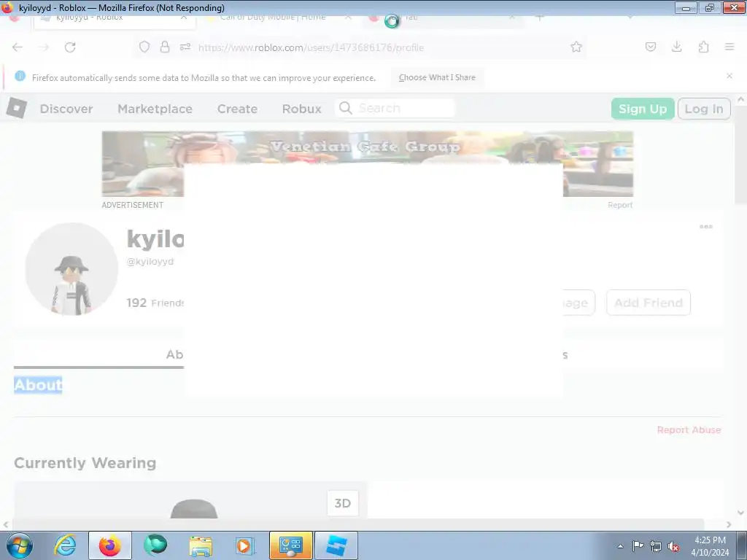This screenshot has width=747, height=560.
Task: Click Choose What I Share button
Action: [x=437, y=77]
